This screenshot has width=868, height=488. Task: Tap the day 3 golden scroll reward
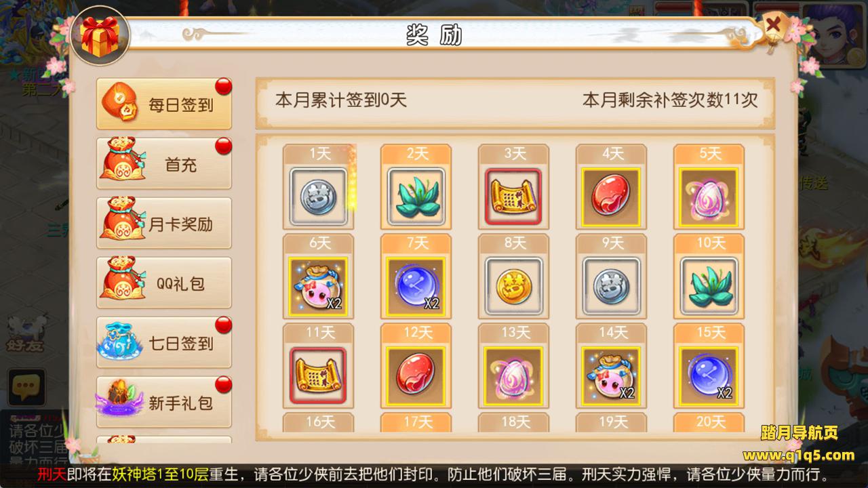513,197
